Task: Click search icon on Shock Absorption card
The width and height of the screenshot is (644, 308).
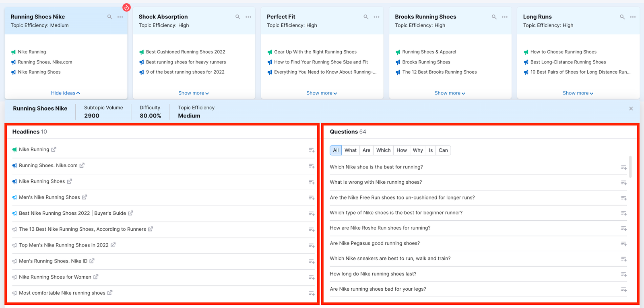Action: (x=238, y=17)
